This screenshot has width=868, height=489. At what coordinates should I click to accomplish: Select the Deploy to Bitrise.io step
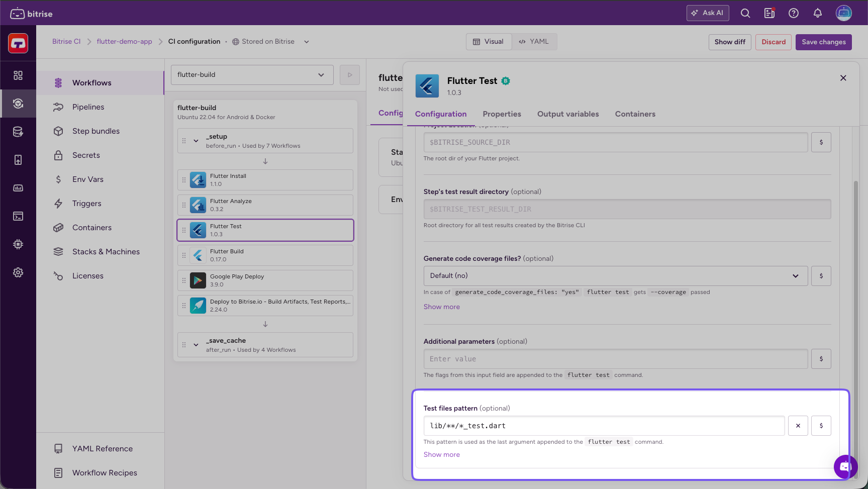[265, 306]
